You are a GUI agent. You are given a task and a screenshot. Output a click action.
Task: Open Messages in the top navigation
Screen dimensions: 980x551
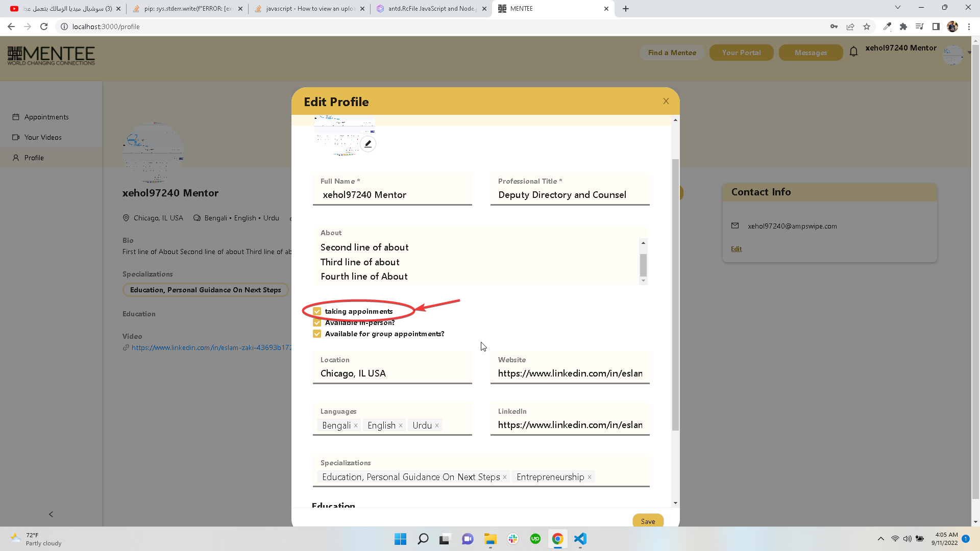pyautogui.click(x=811, y=53)
